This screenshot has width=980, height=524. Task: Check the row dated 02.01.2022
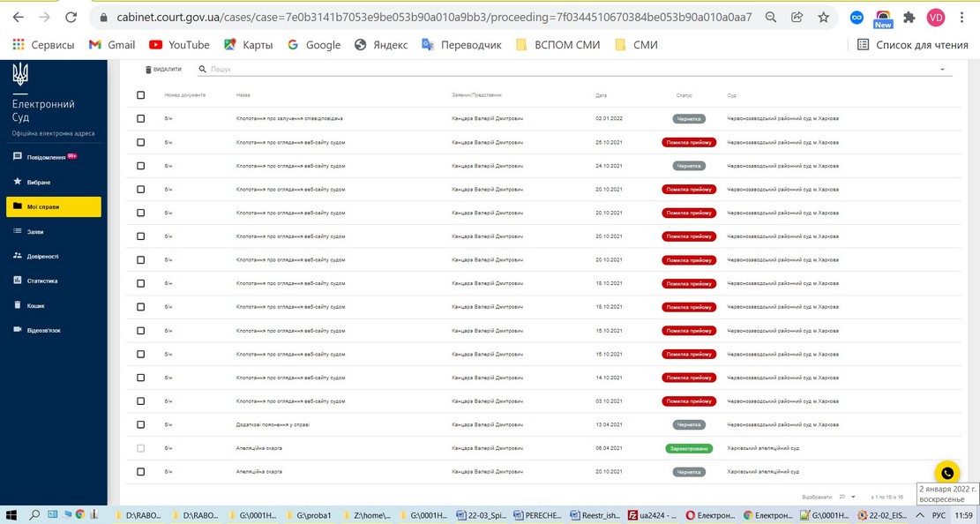point(140,119)
